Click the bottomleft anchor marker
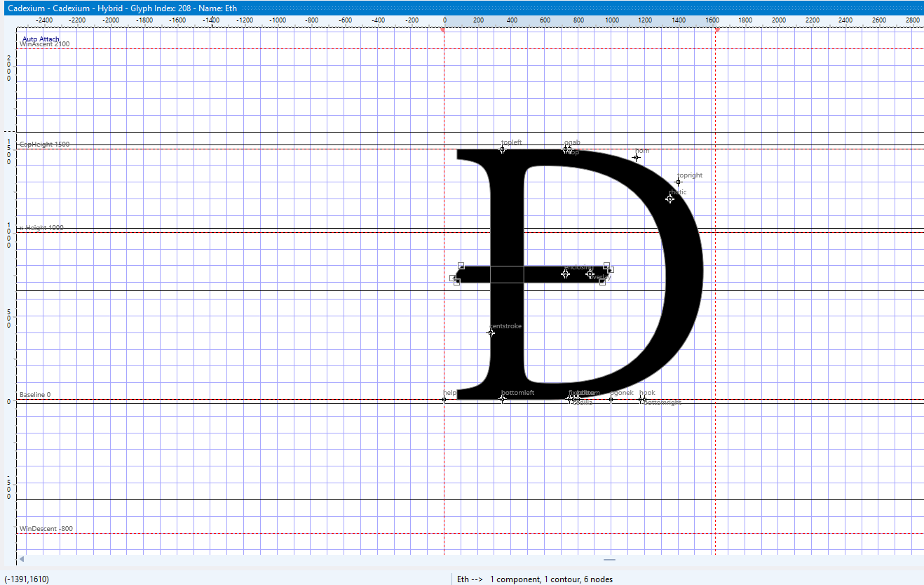 click(x=502, y=399)
